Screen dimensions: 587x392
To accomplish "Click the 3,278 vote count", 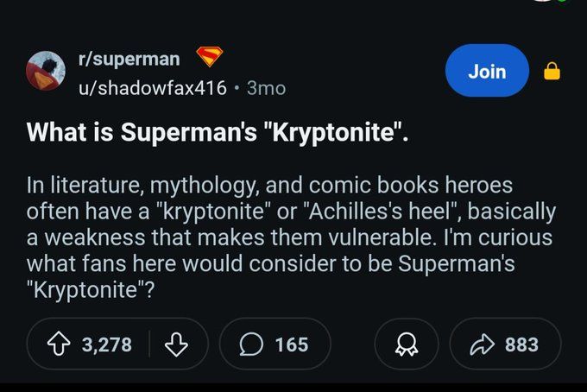I will [107, 345].
